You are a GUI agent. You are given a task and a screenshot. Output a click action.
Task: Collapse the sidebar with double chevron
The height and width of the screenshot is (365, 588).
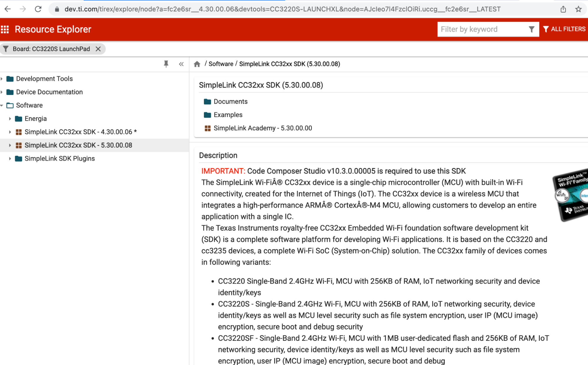coord(181,64)
